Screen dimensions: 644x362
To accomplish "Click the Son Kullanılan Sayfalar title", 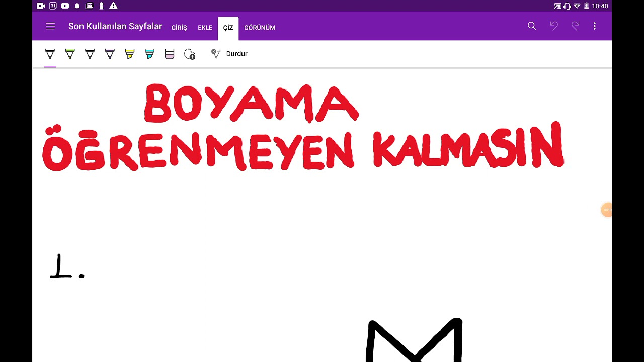I will point(115,26).
